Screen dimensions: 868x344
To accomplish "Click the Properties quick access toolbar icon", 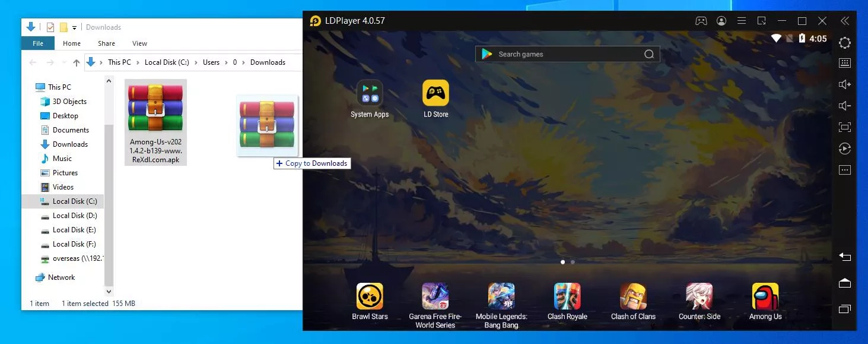I will click(x=50, y=27).
